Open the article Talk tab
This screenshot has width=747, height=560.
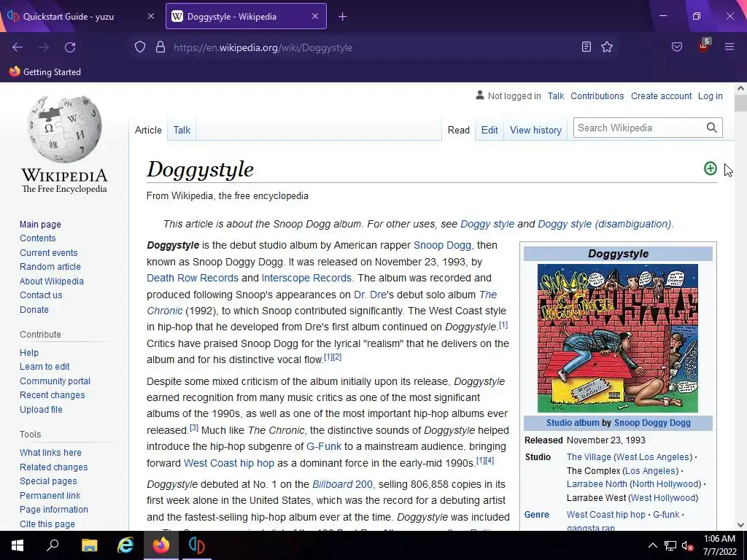pos(182,130)
